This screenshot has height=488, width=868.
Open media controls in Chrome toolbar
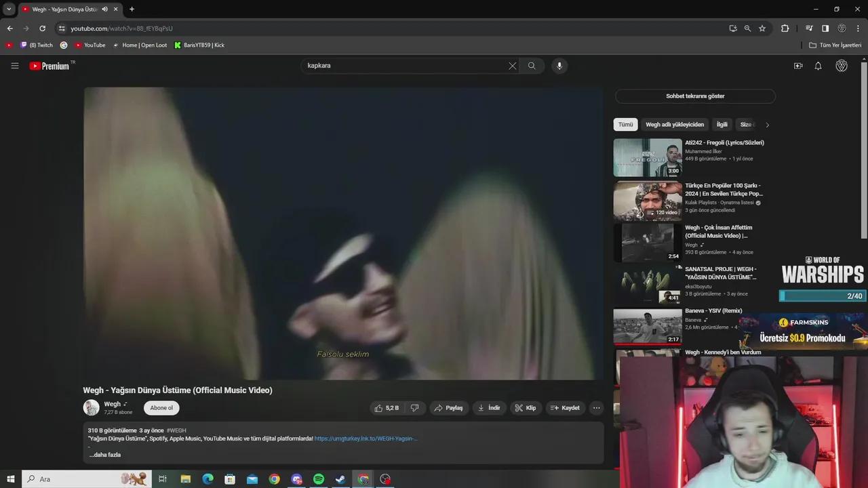(809, 28)
